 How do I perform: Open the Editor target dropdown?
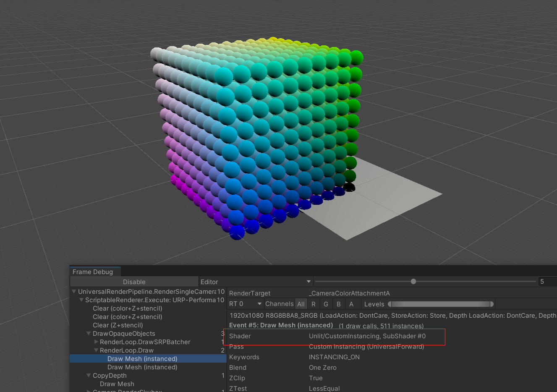coord(256,281)
